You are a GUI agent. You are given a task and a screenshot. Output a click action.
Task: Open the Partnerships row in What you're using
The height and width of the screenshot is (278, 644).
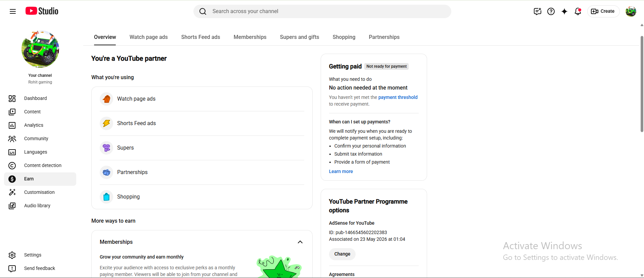pos(202,172)
